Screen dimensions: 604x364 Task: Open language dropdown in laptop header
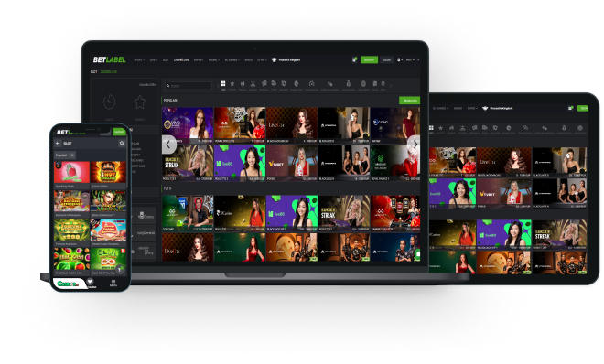tap(409, 59)
